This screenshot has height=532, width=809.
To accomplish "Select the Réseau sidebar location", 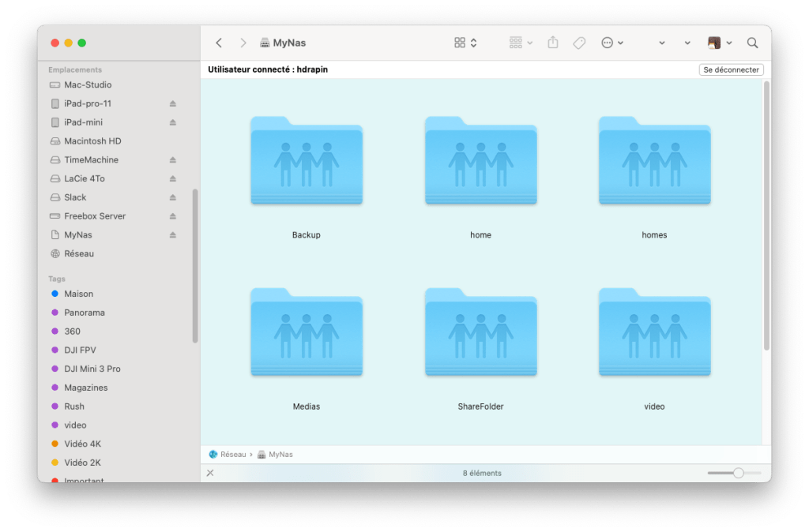I will 79,254.
